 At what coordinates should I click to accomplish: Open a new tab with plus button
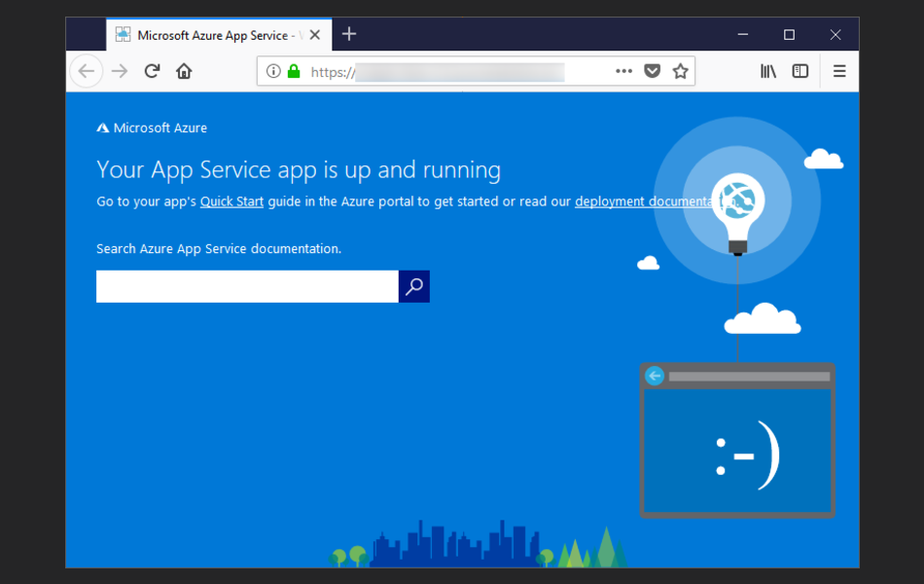pos(348,33)
